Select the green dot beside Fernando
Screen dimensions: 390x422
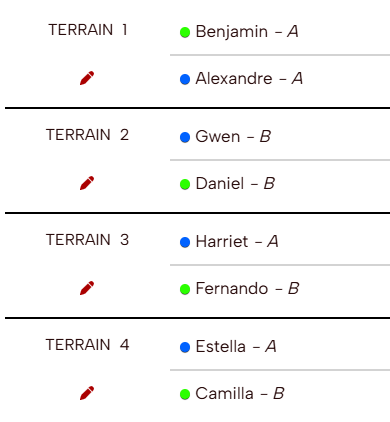coord(185,289)
